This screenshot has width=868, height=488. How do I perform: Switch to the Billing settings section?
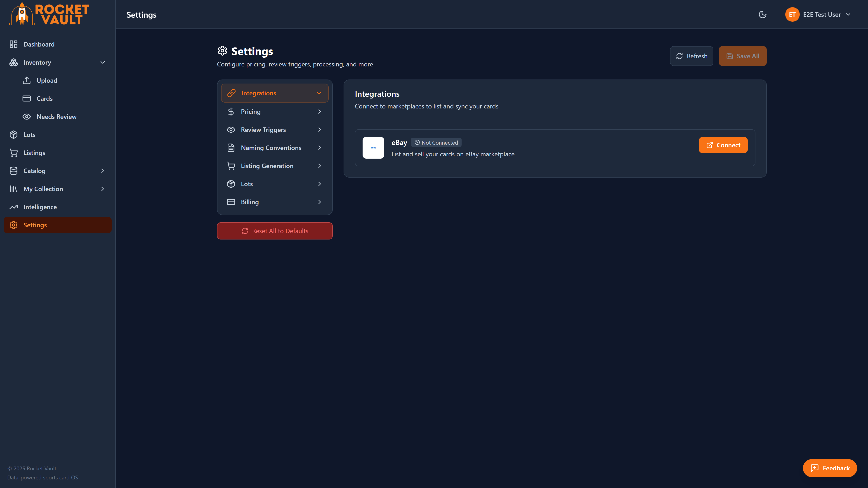click(x=250, y=202)
